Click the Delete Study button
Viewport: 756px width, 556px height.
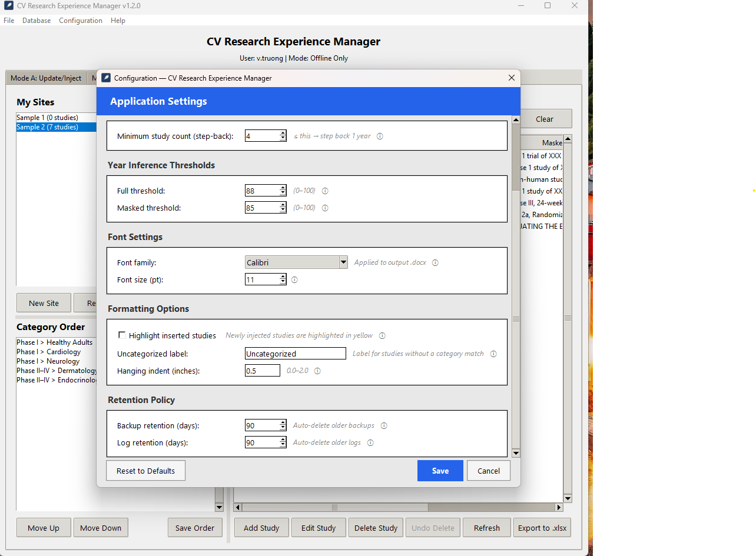coord(376,528)
